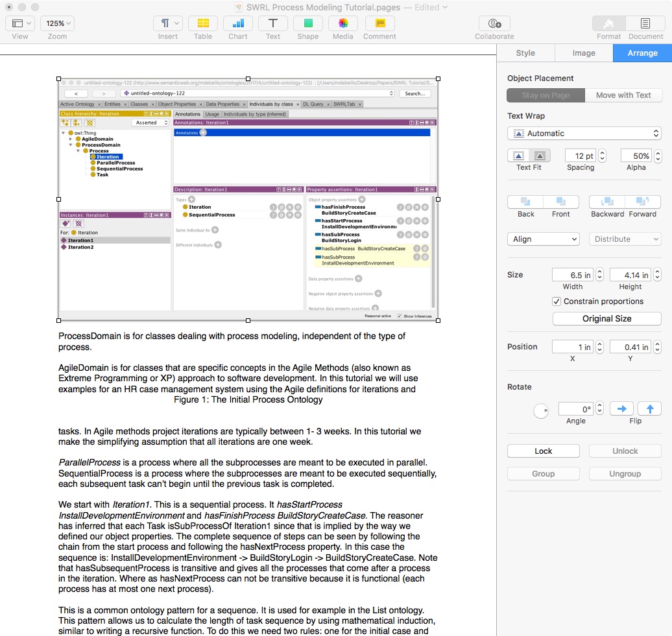Open the Text Wrap Automatic dropdown

pyautogui.click(x=584, y=134)
